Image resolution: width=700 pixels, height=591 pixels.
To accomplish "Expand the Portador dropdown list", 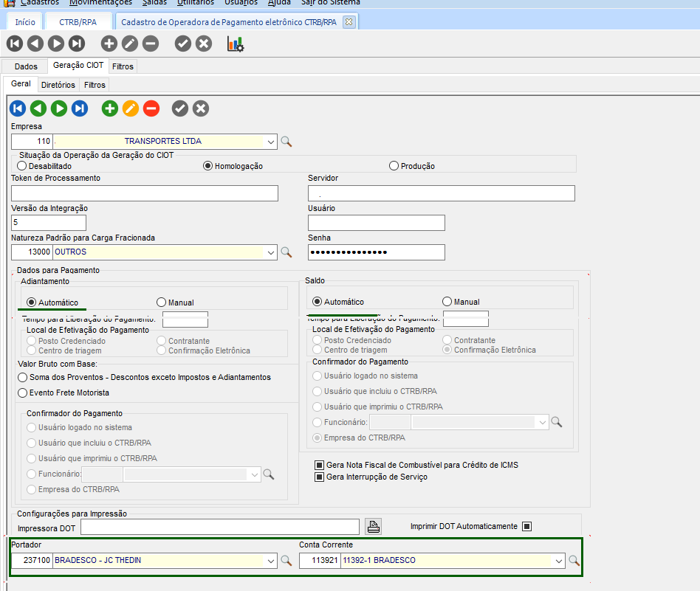I will [x=271, y=561].
